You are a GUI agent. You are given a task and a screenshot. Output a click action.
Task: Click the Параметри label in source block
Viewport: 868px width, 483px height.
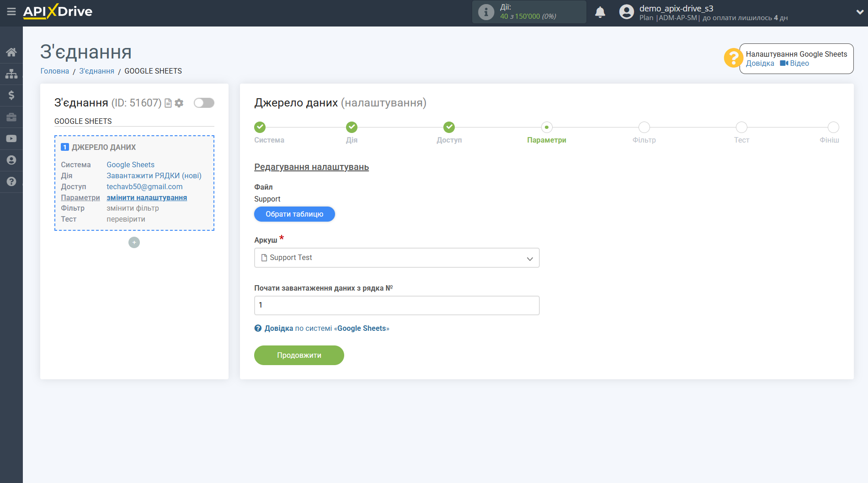(x=80, y=197)
